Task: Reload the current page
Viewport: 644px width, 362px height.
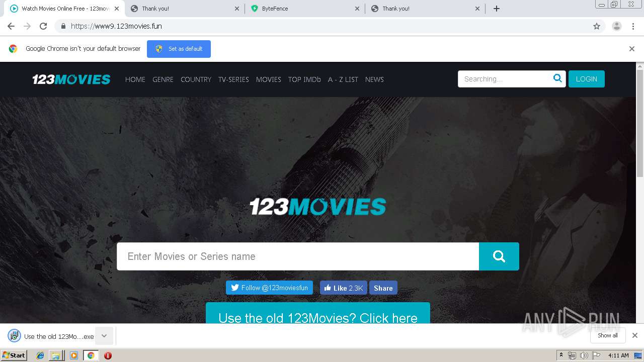Action: click(43, 26)
